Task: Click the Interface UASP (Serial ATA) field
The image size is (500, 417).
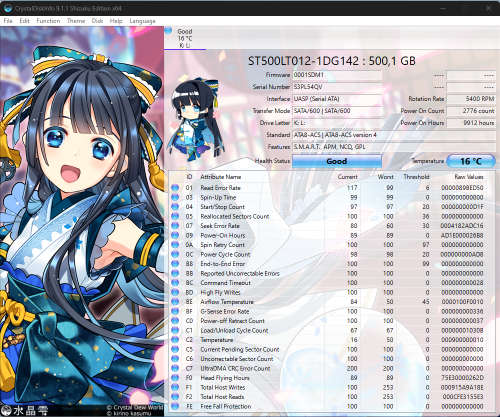Action: point(337,99)
